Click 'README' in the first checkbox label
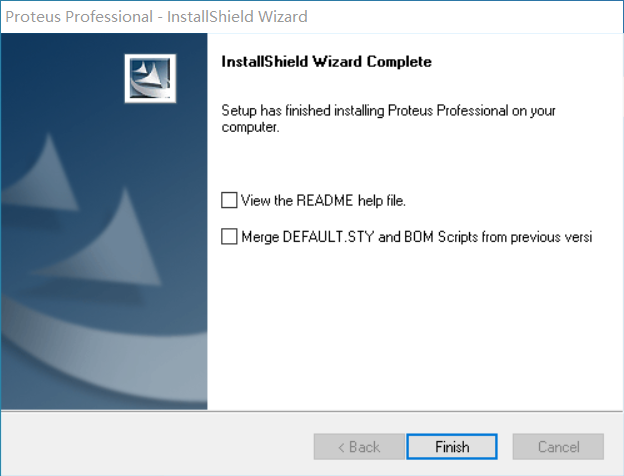624x476 pixels. (325, 200)
